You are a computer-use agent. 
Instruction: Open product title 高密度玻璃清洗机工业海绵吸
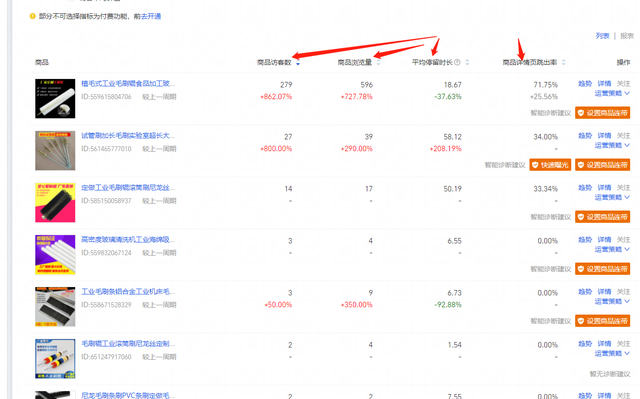[x=128, y=239]
